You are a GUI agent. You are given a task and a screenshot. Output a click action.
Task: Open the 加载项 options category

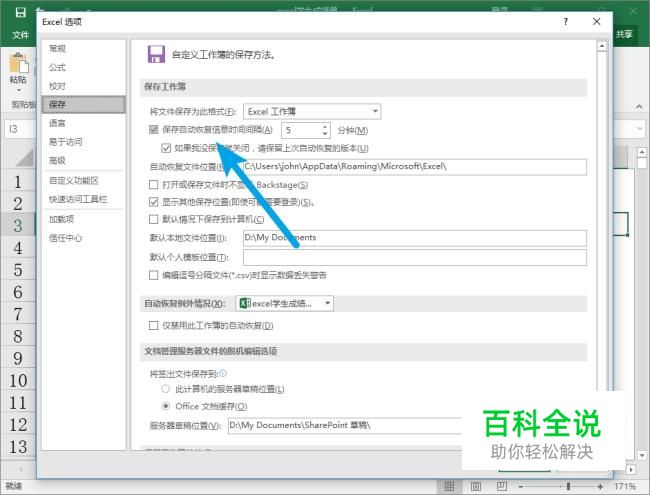pyautogui.click(x=61, y=219)
